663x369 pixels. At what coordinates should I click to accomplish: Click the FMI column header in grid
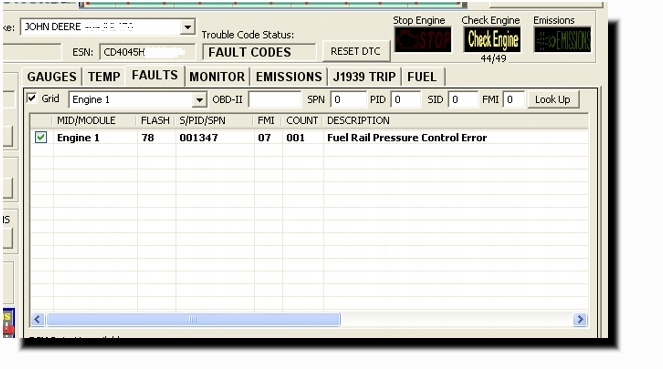(x=268, y=121)
